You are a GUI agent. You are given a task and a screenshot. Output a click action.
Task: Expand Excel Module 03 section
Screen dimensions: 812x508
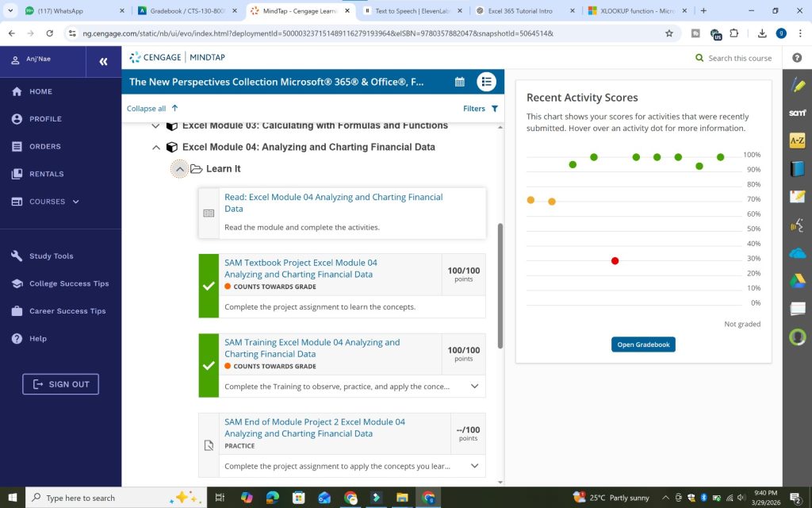coord(155,125)
